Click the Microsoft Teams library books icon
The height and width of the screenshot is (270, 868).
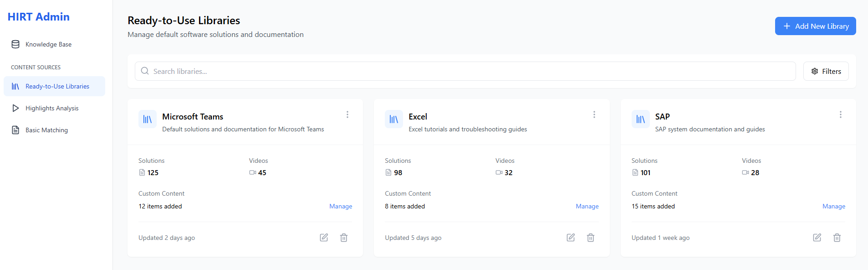click(148, 119)
